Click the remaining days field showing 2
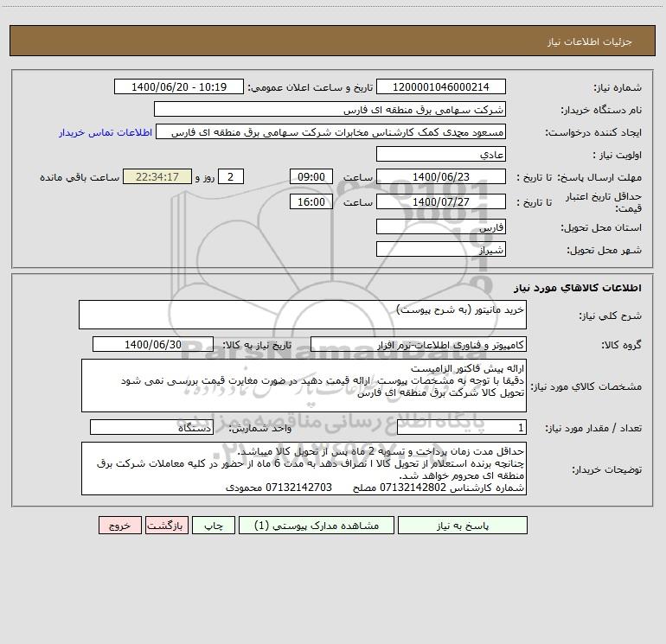The height and width of the screenshot is (644, 666). pos(231,176)
